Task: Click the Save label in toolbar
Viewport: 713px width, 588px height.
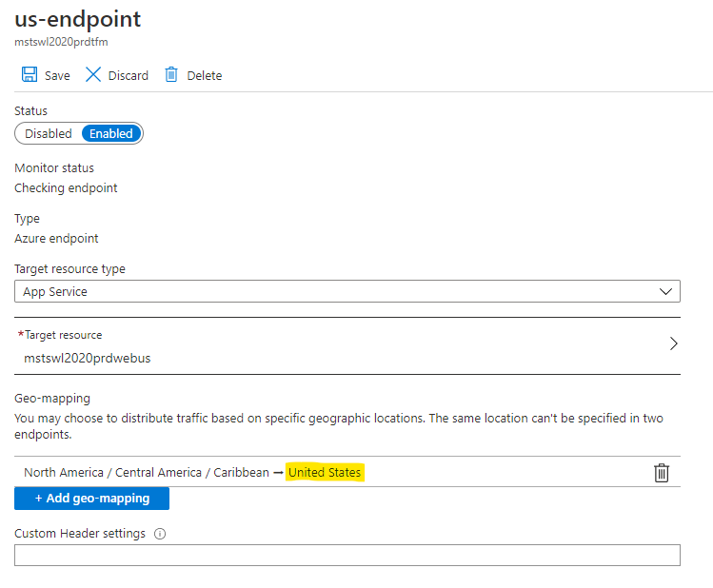Action: tap(57, 75)
